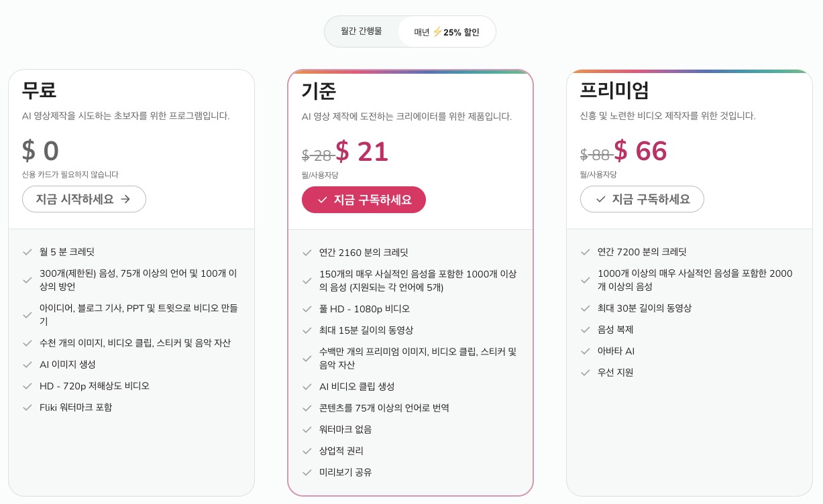Click the checkmark beside 풀 HD - 1080p 비디오
Image resolution: width=823 pixels, height=504 pixels.
pos(307,309)
